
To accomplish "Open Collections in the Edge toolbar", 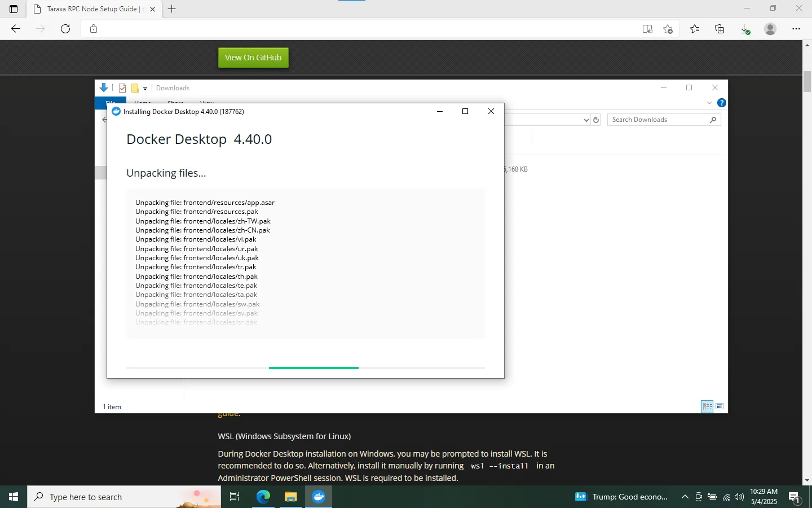I will click(720, 29).
